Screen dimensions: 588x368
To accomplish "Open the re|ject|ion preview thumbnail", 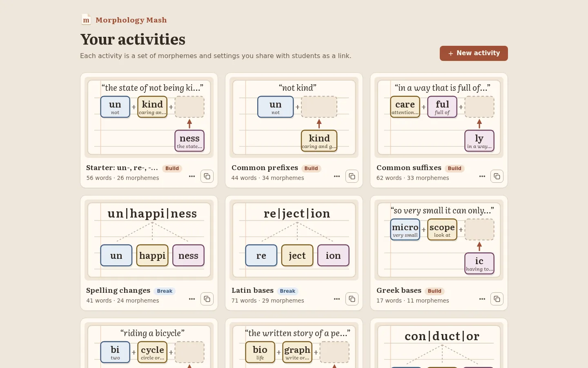I will pos(294,240).
